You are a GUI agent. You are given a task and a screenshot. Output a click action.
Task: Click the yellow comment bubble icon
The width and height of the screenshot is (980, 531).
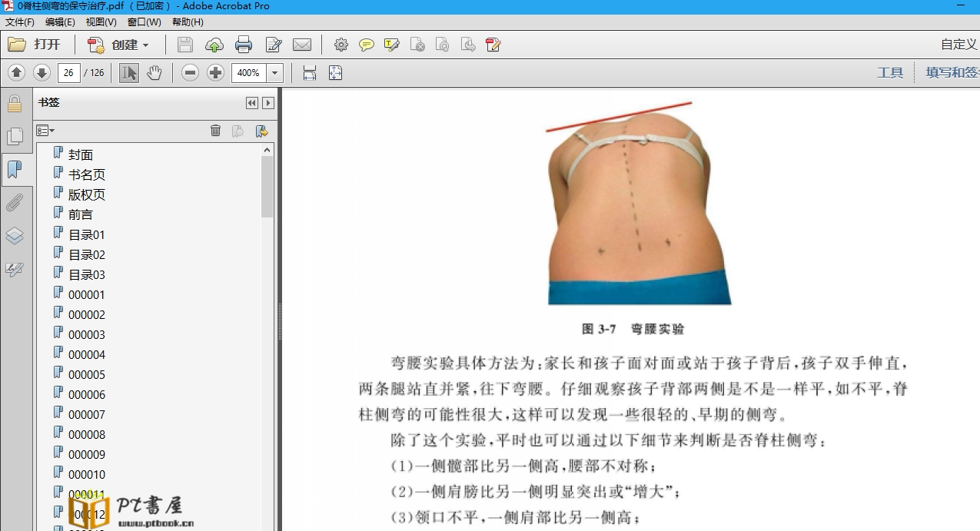367,45
